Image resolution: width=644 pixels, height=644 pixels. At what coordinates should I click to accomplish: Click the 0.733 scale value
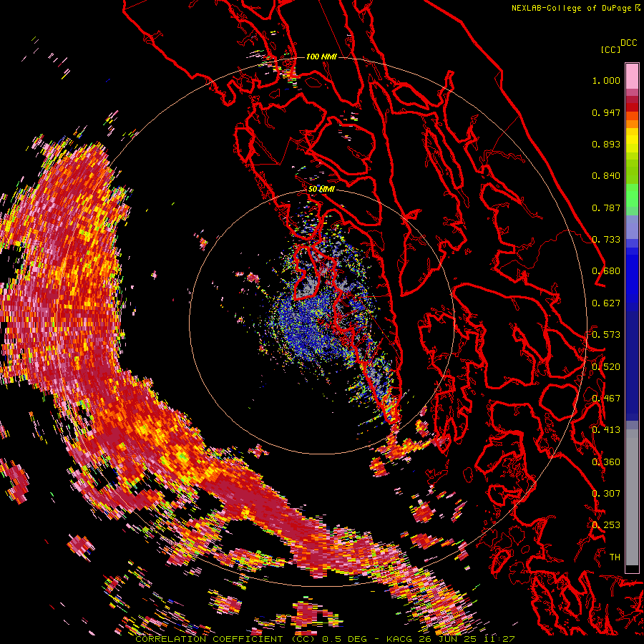point(606,240)
